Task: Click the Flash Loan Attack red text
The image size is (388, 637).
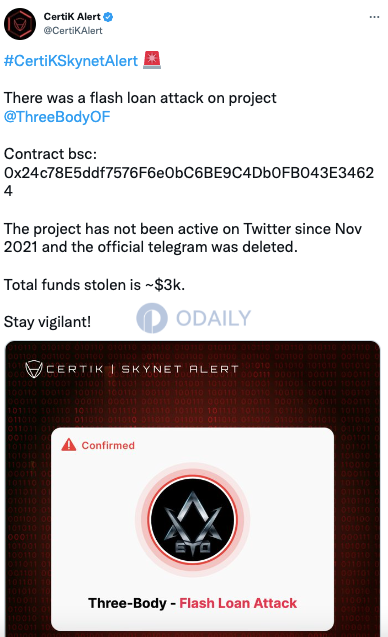Action: tap(238, 603)
